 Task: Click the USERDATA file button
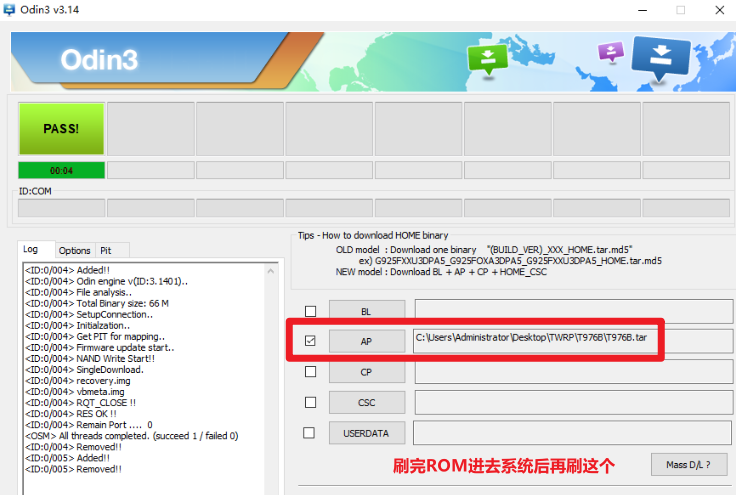click(x=367, y=433)
